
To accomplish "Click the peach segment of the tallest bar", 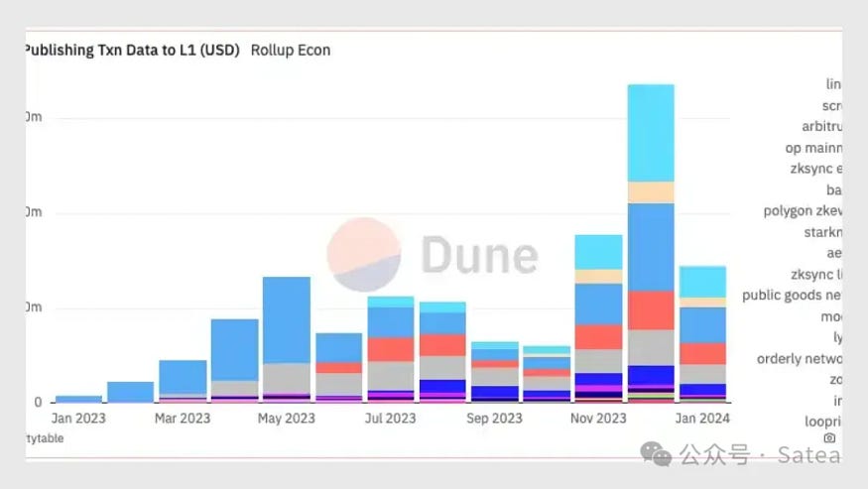I will coord(651,192).
